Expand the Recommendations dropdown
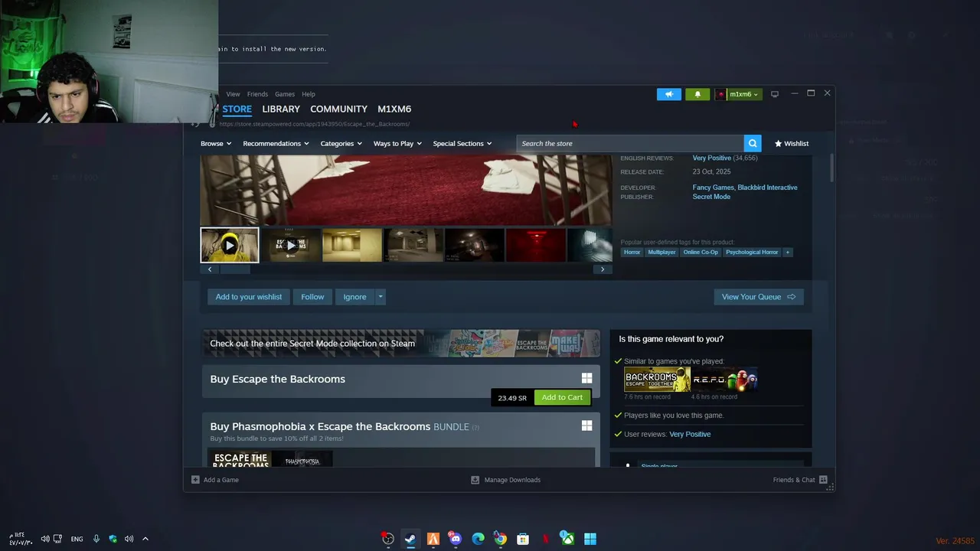Screen dimensions: 980x551 276,143
